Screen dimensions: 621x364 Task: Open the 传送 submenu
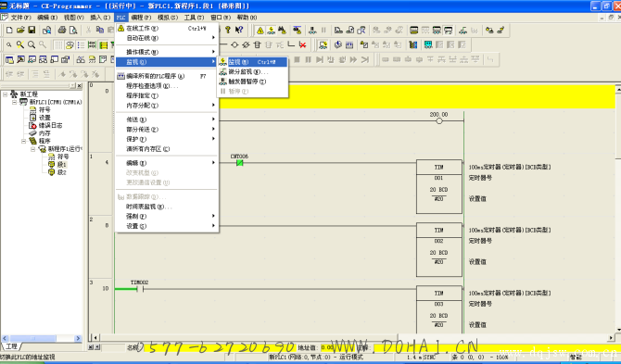(x=167, y=119)
